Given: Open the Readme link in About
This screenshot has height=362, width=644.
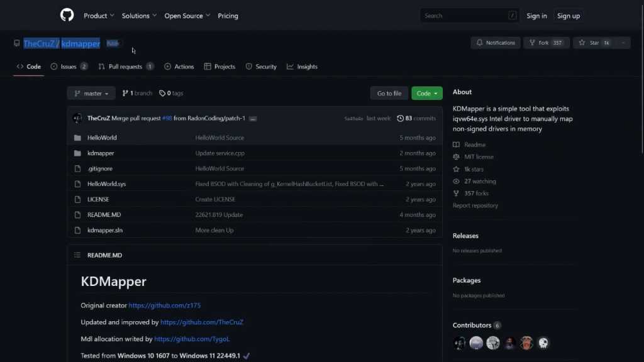Looking at the screenshot, I should tap(469, 145).
